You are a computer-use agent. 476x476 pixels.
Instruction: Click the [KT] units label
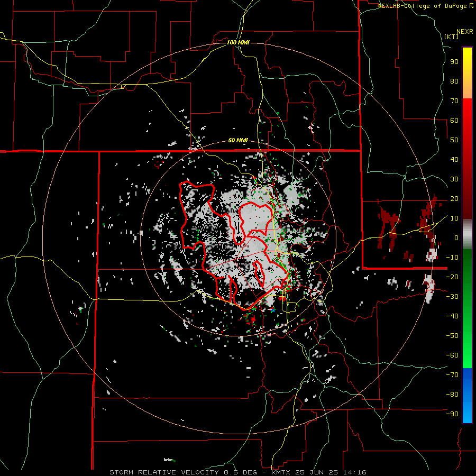[x=451, y=36]
